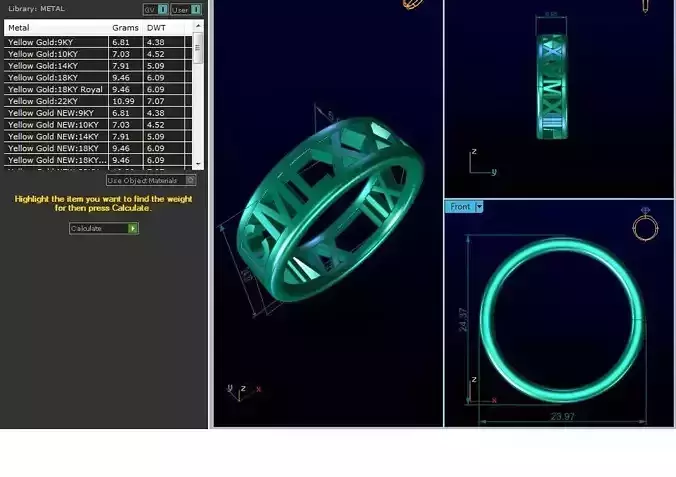Click the ring icon in Front viewport
The width and height of the screenshot is (676, 477).
pos(645,223)
